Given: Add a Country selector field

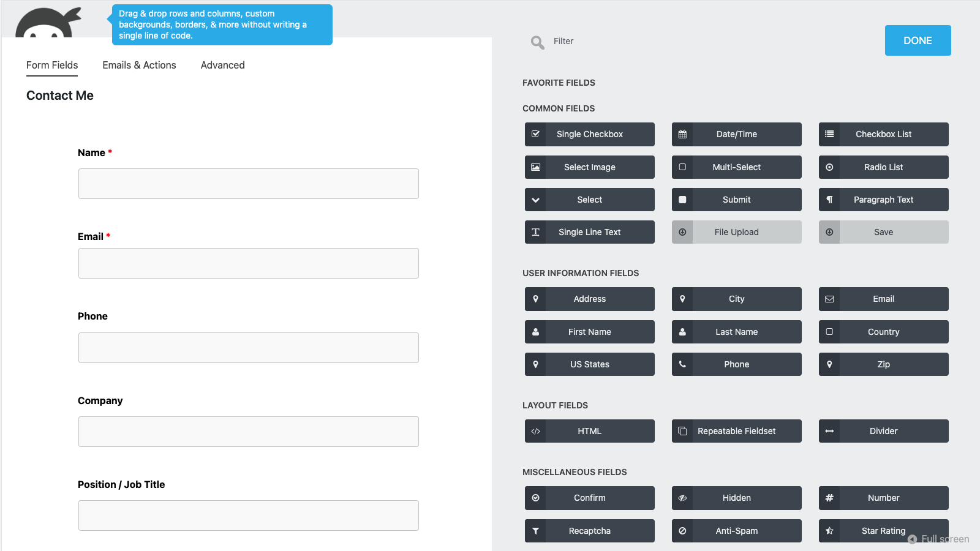Looking at the screenshot, I should pos(883,332).
